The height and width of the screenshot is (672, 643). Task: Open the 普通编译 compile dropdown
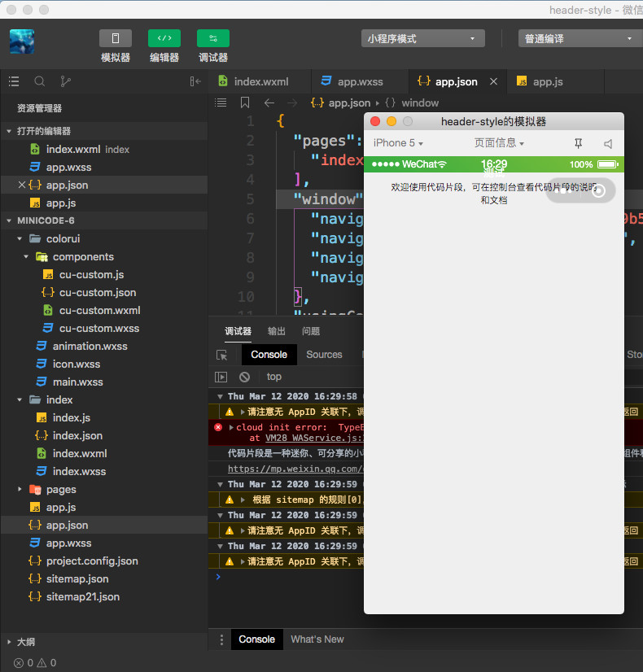point(580,38)
